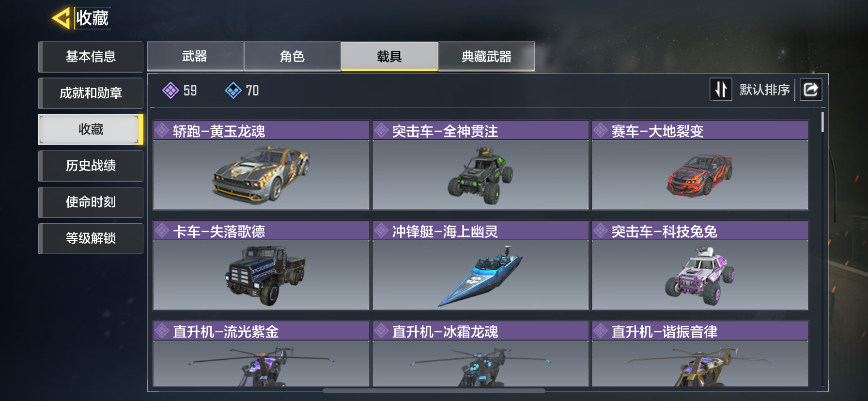Click the sort order arrows icon
Screen dimensions: 868x401
tap(721, 90)
